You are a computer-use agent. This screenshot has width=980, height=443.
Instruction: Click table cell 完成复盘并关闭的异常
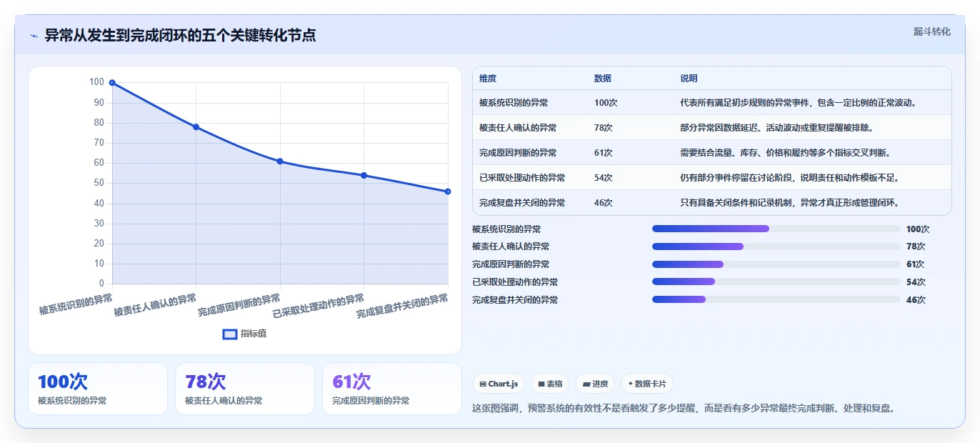coord(522,203)
